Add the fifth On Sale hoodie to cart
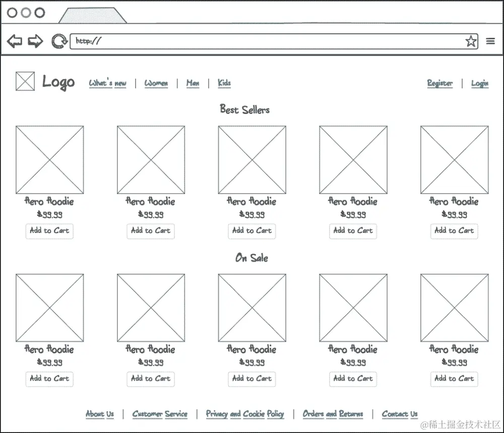The image size is (504, 433). 454,379
